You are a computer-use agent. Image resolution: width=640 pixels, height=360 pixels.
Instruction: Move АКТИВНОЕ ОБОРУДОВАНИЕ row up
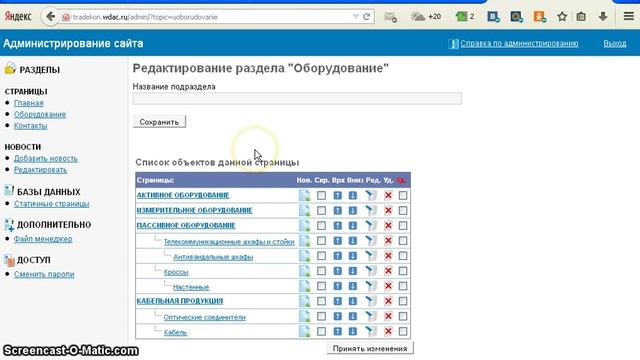[x=338, y=196]
